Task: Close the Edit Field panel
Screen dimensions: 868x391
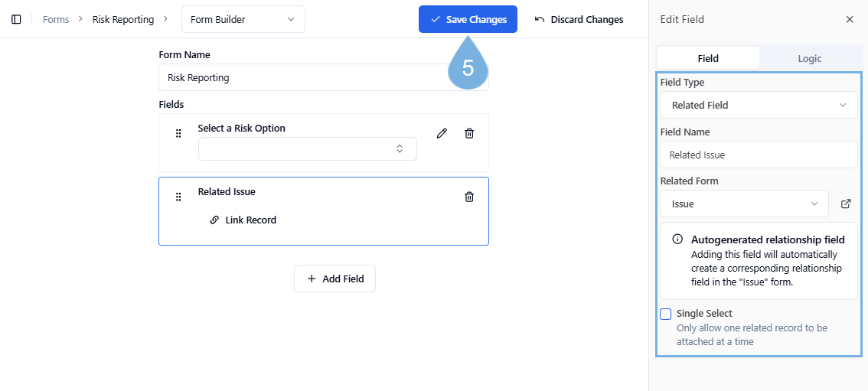Action: [x=849, y=19]
